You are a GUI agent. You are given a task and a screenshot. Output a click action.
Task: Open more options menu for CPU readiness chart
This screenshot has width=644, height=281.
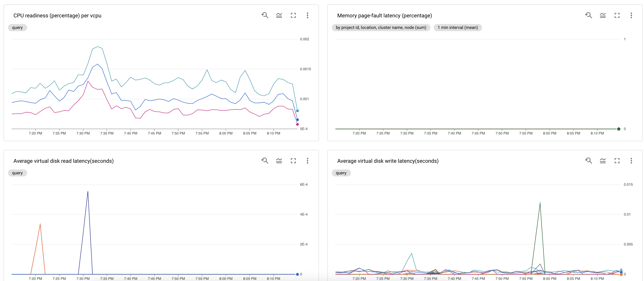308,16
